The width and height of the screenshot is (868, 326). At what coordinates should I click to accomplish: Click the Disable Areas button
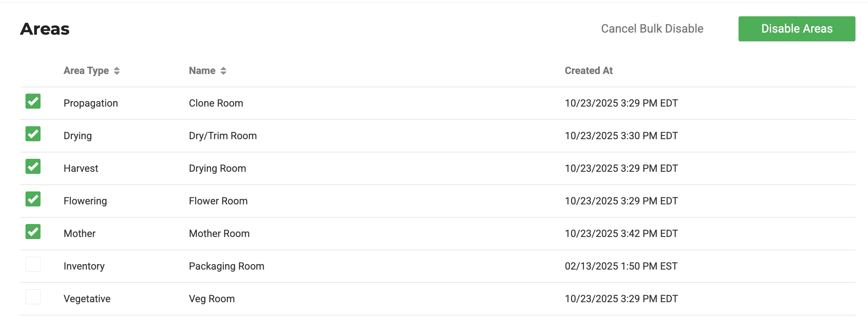tap(797, 29)
